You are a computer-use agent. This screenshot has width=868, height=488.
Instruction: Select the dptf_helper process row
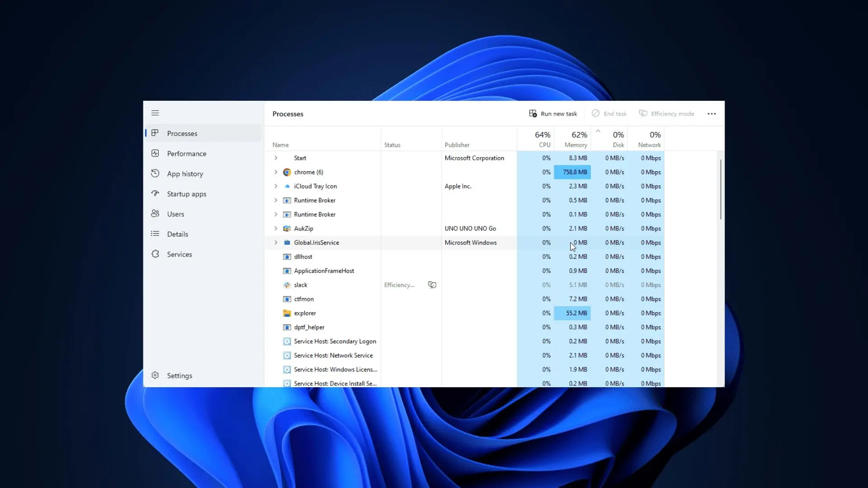point(464,327)
